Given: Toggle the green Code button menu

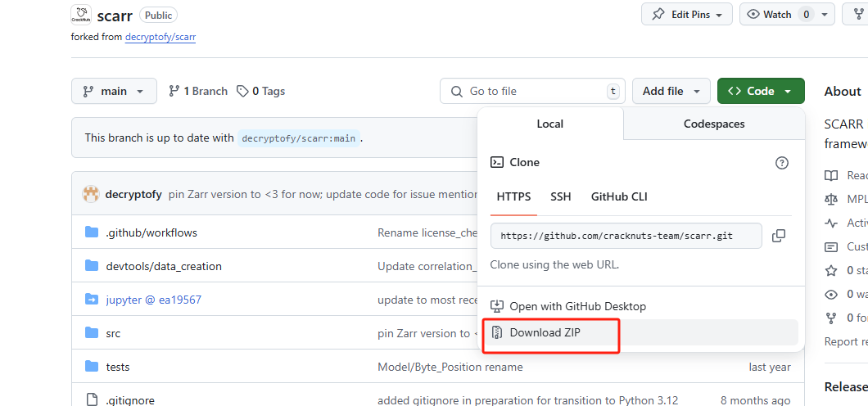Looking at the screenshot, I should [x=760, y=91].
